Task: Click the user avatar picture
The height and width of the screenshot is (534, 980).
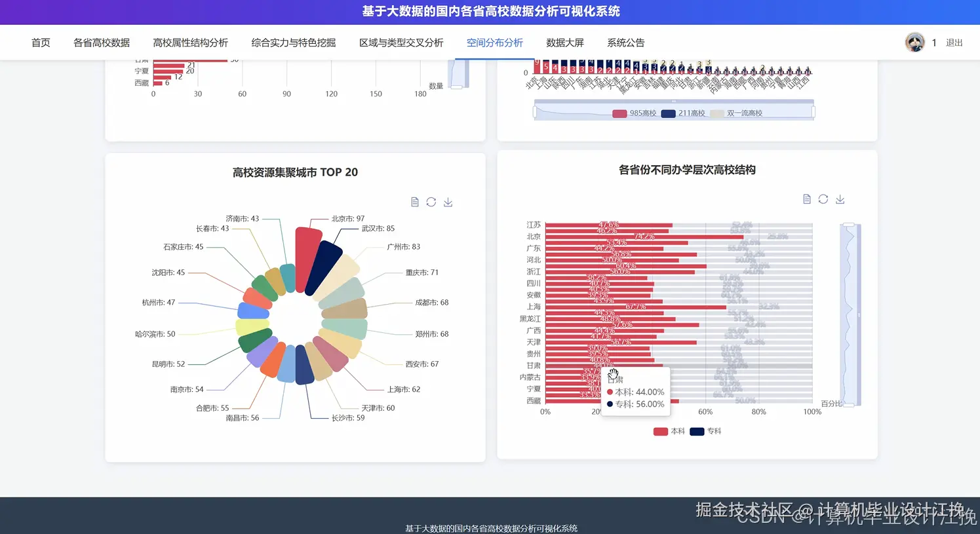Action: (x=915, y=43)
